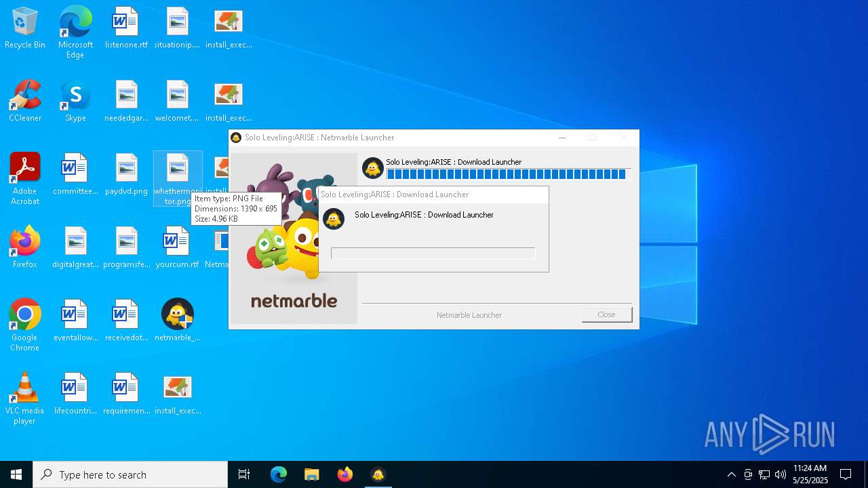868x488 pixels.
Task: Click the taskbar search box
Action: tap(130, 474)
